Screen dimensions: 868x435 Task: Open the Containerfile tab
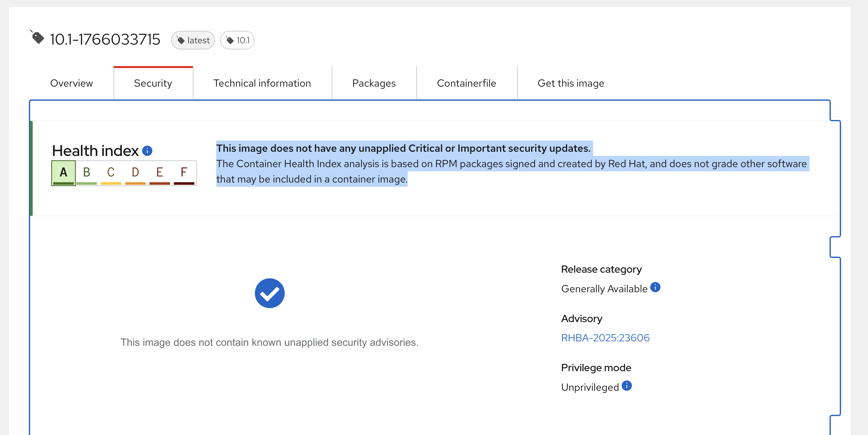[466, 83]
